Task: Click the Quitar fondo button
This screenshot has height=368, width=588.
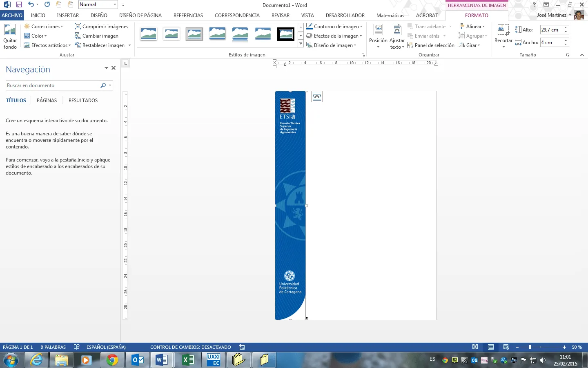Action: (10, 36)
